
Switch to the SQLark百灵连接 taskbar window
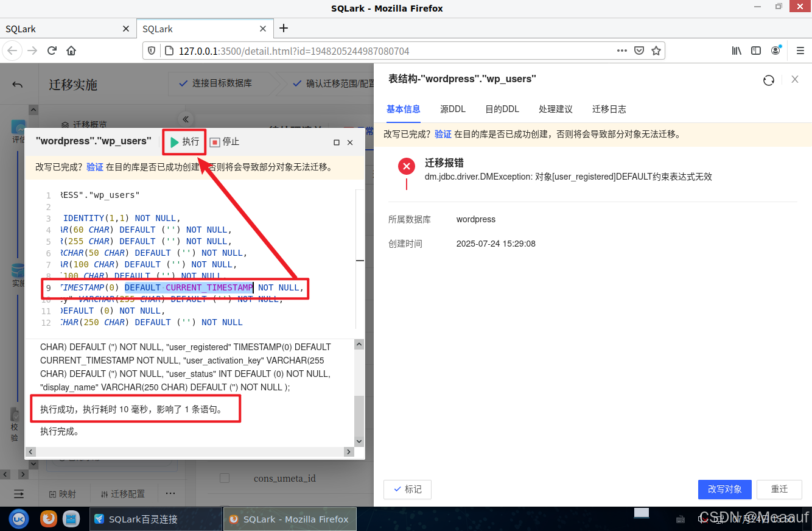coord(155,519)
